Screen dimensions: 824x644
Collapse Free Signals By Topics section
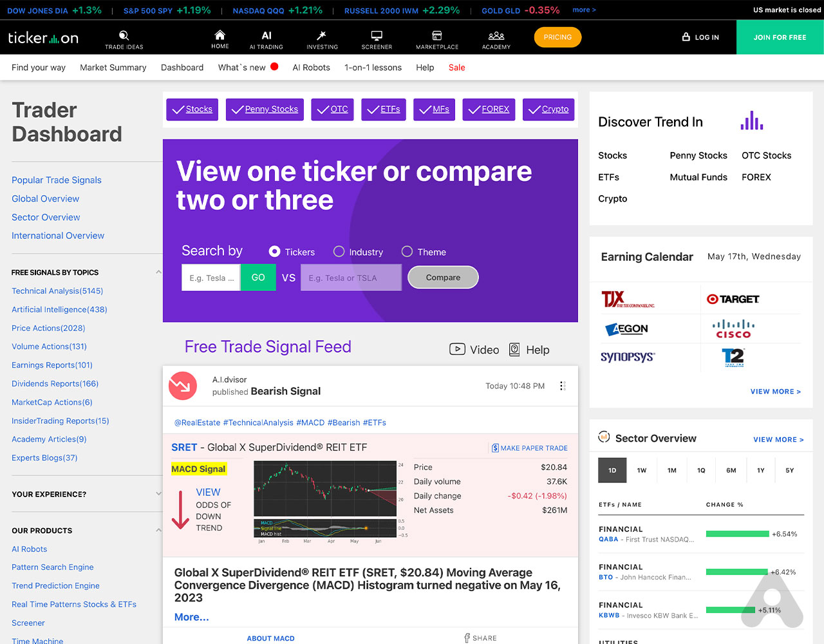(158, 272)
